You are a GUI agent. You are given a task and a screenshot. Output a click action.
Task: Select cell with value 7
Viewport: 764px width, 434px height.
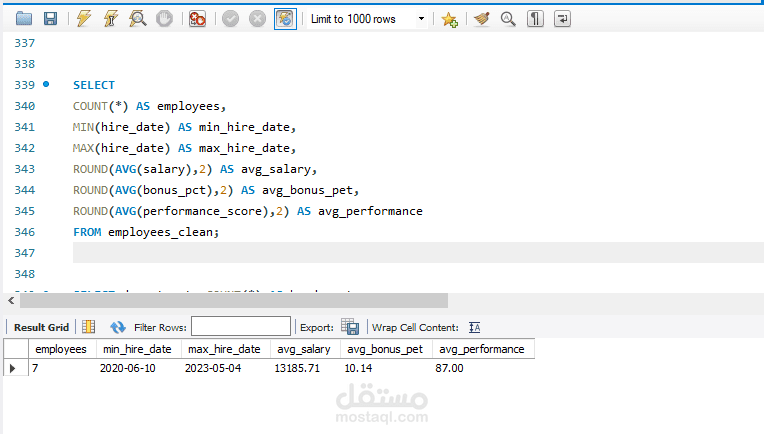[62, 368]
